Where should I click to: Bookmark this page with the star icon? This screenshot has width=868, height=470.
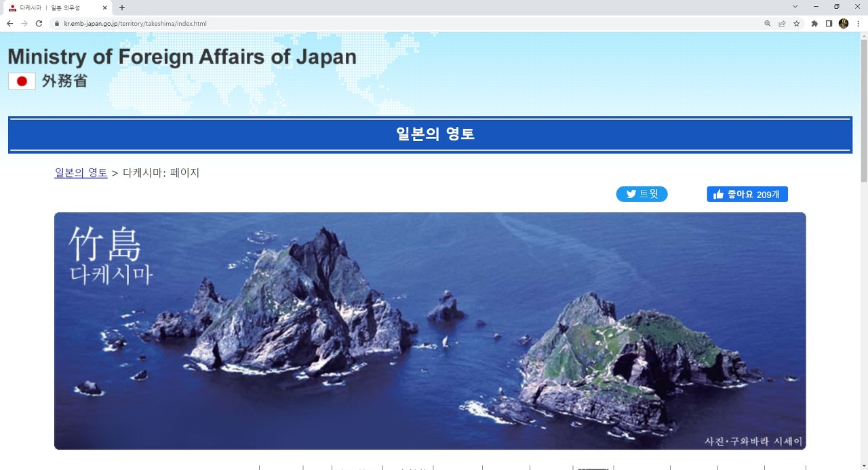797,23
